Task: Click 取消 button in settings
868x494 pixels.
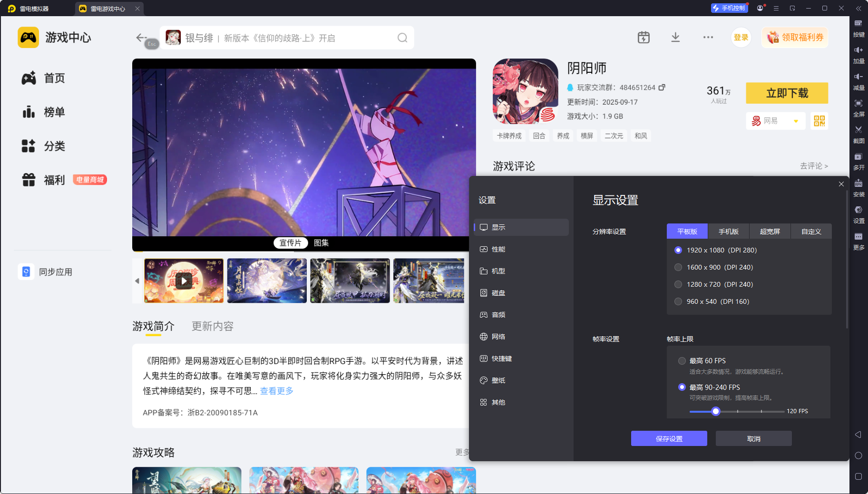Action: point(754,438)
